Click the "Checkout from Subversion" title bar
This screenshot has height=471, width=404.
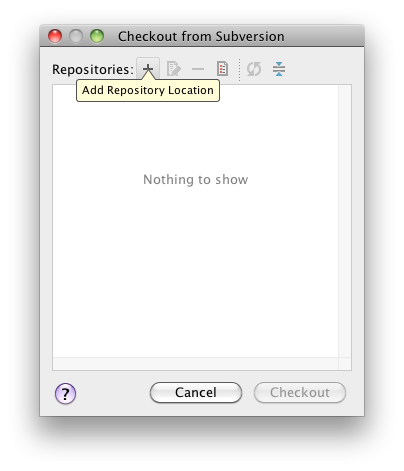tap(201, 36)
